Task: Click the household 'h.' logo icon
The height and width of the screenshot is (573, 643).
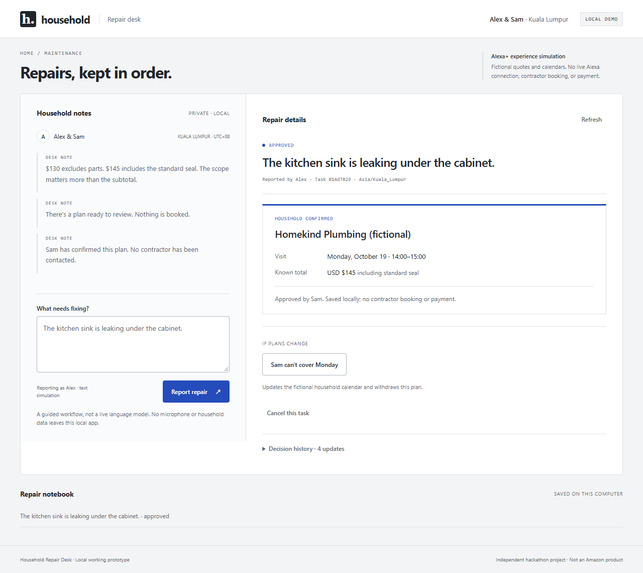Action: tap(28, 19)
